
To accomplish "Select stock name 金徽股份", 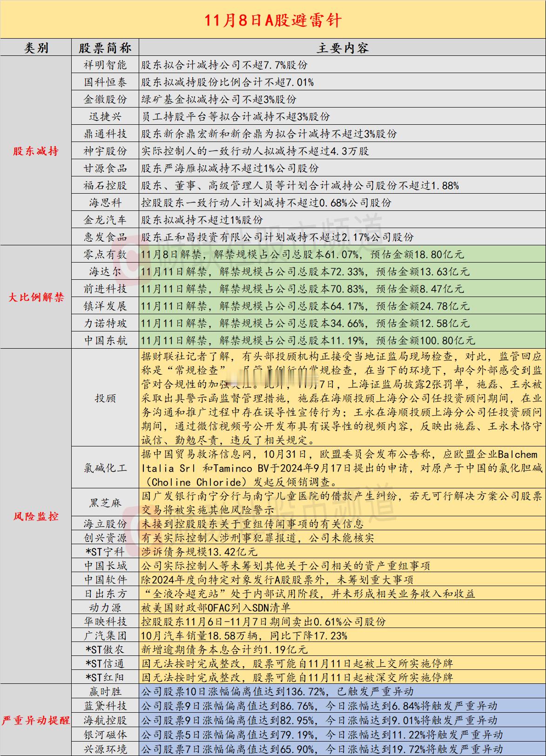I will pos(105,99).
